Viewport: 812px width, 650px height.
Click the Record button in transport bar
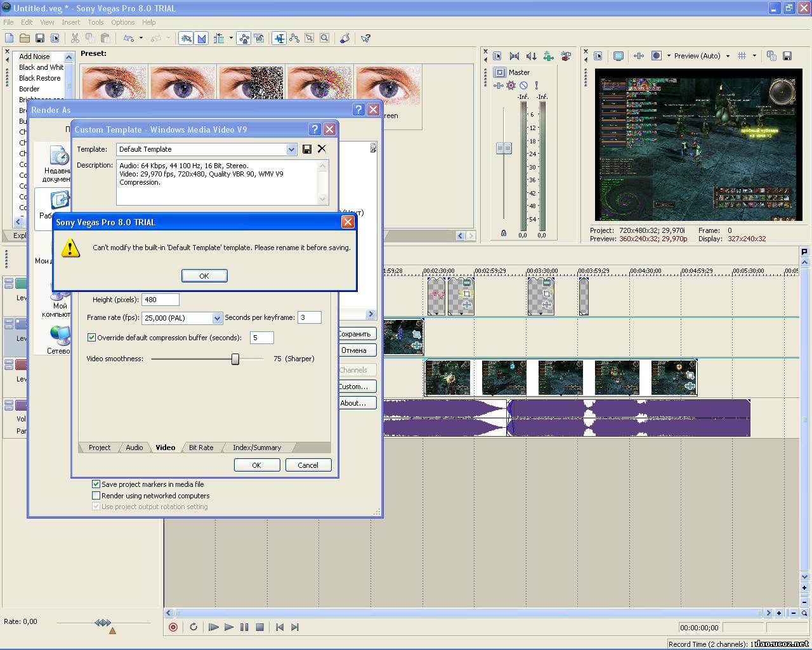(173, 627)
